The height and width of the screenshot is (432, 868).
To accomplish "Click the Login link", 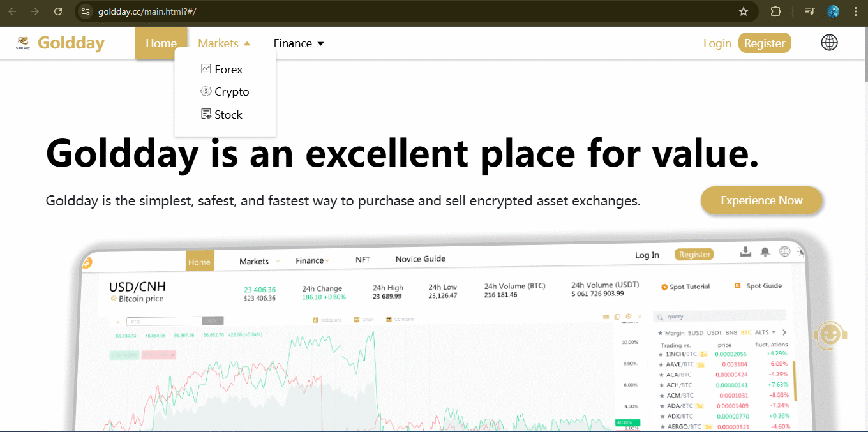I will click(x=717, y=43).
